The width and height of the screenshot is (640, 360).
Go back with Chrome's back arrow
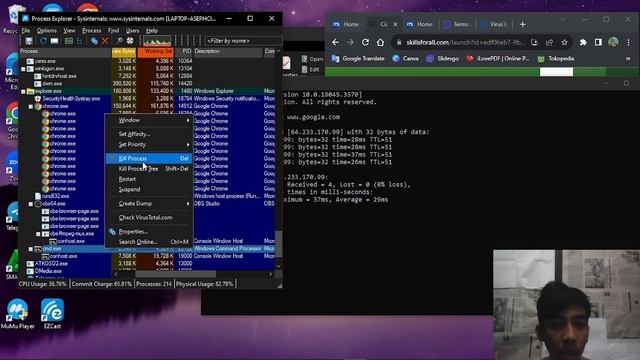[x=335, y=42]
